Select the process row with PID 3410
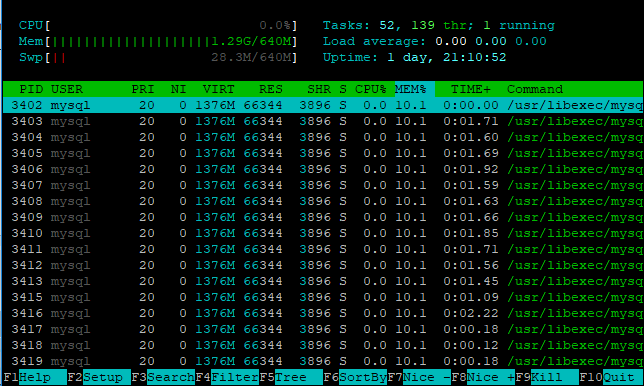 coord(323,233)
